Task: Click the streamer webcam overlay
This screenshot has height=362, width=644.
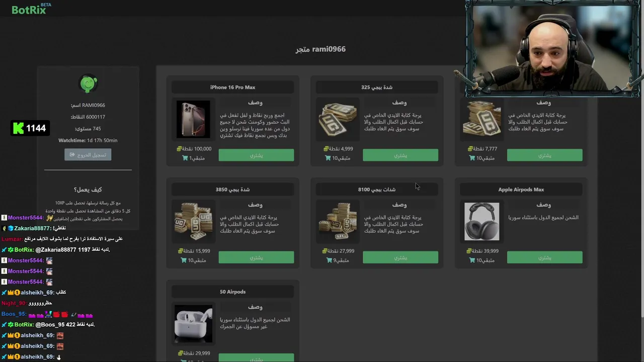Action: point(552,48)
